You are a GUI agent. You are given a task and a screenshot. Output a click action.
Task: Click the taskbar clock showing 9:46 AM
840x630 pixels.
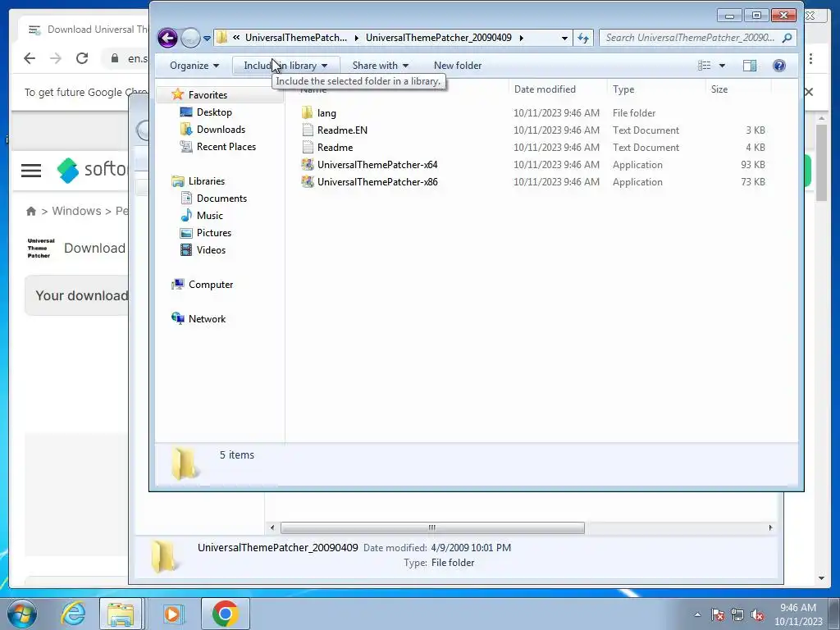coord(797,614)
